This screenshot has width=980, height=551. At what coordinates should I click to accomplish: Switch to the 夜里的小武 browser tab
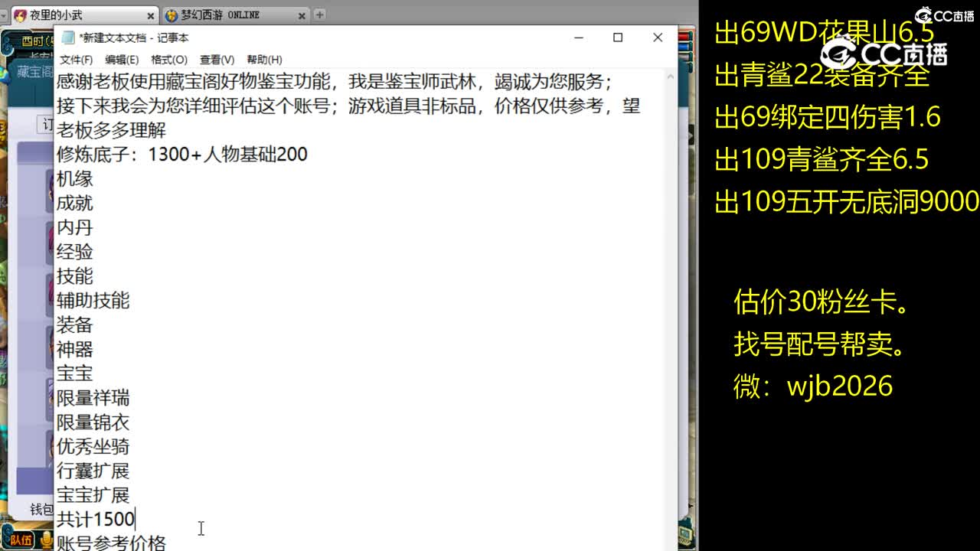pyautogui.click(x=83, y=15)
